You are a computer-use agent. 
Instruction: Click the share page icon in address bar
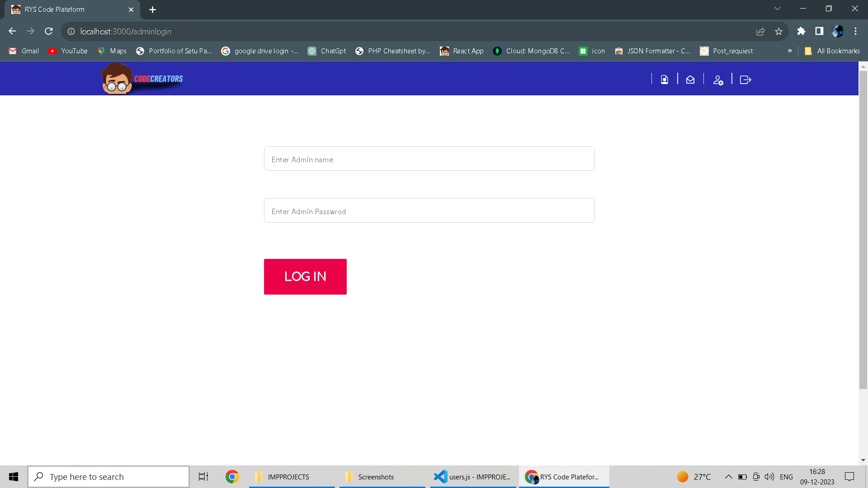click(760, 31)
